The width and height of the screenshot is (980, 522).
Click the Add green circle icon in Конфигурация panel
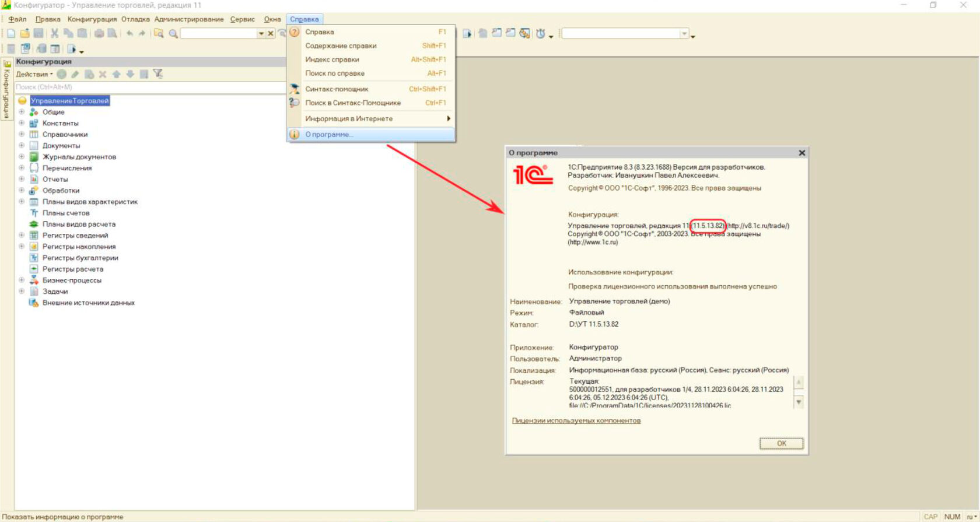coord(61,74)
